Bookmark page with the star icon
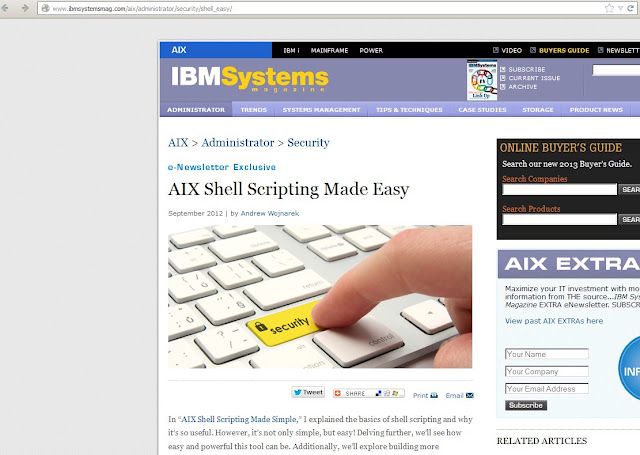Screen dimensions: 640x455 point(609,8)
